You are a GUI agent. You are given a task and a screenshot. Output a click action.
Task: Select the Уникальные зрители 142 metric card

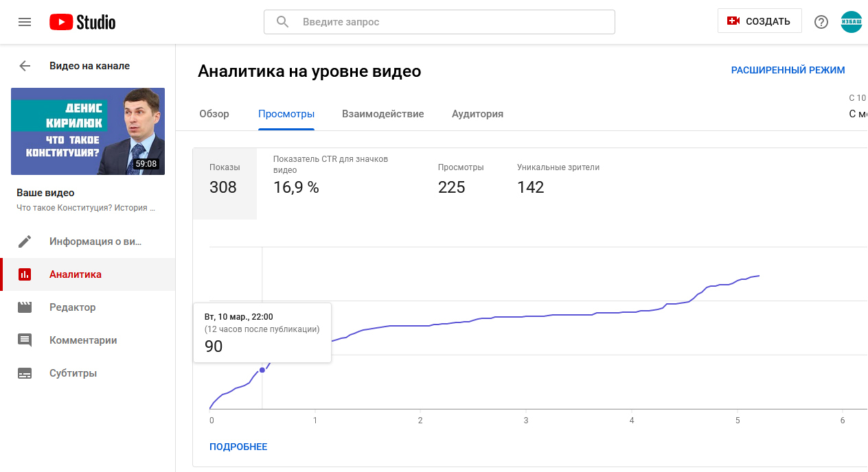coord(558,183)
